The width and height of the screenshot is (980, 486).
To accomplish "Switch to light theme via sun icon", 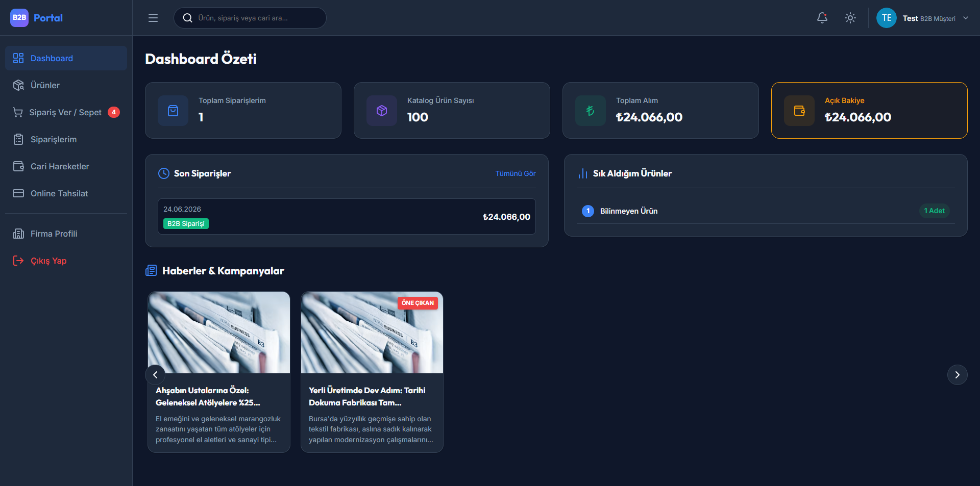I will coord(850,18).
